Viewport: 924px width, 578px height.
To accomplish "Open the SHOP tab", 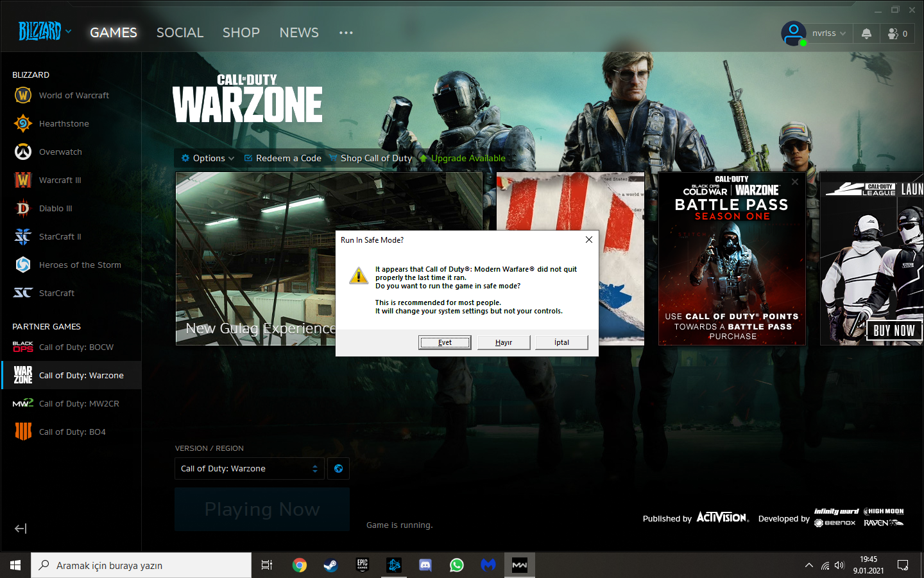I will [241, 33].
